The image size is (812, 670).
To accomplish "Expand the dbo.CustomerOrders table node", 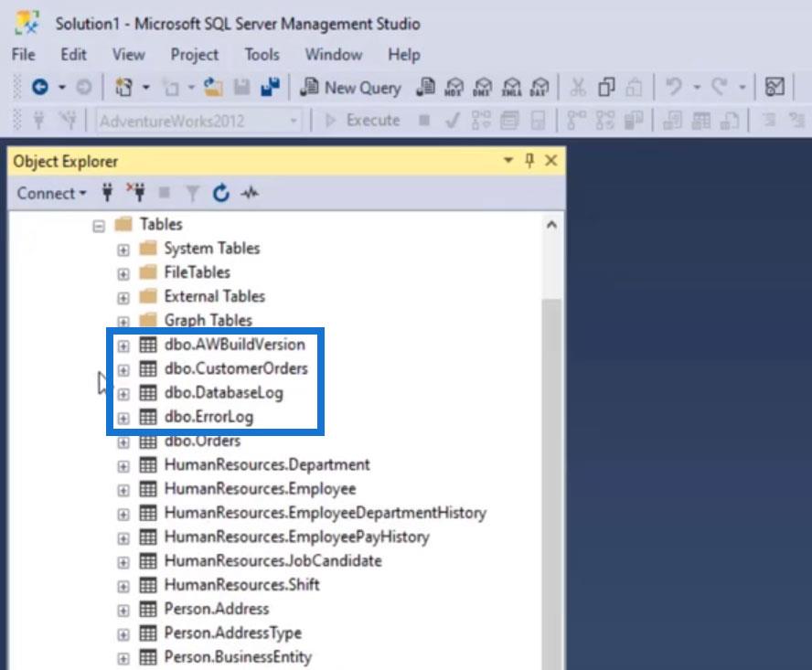I will click(x=123, y=369).
